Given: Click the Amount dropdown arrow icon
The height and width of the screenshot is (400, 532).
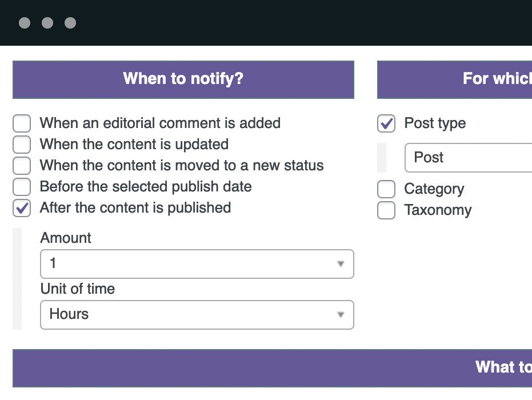Looking at the screenshot, I should (x=341, y=264).
